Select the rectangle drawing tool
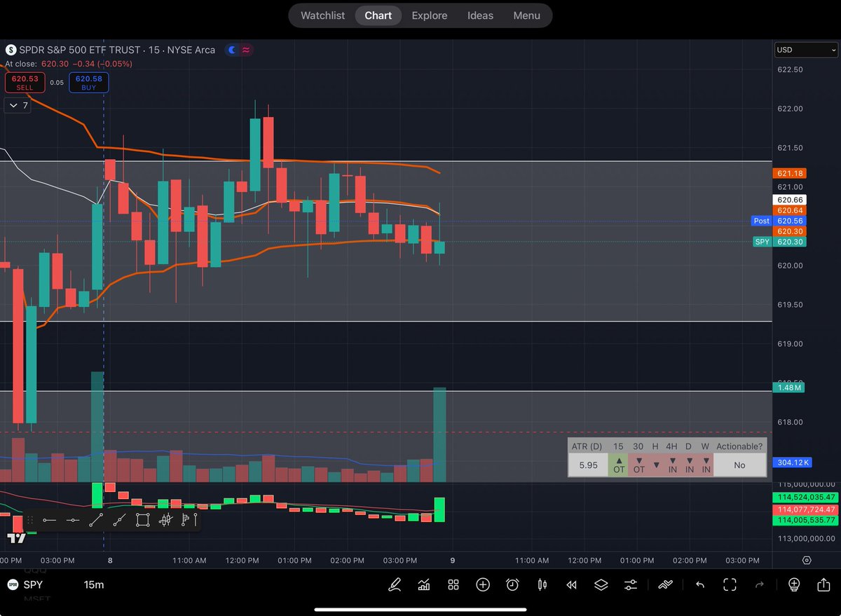The width and height of the screenshot is (841, 616). point(142,520)
